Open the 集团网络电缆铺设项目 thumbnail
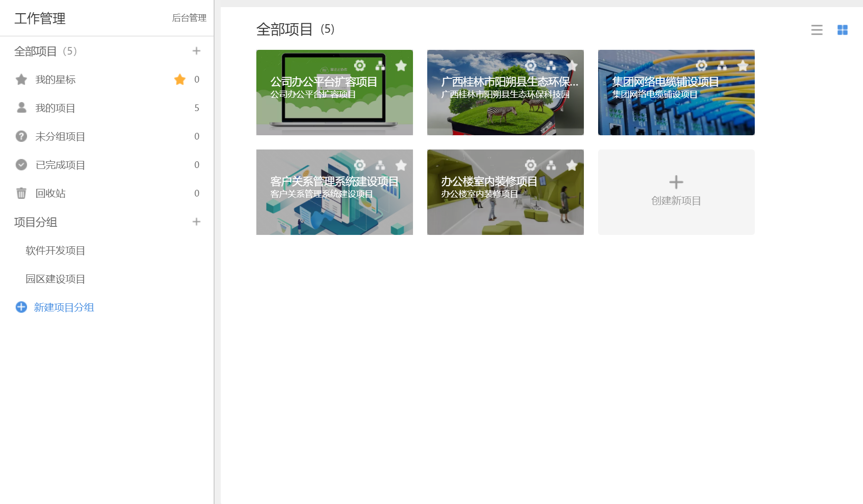 tap(676, 93)
